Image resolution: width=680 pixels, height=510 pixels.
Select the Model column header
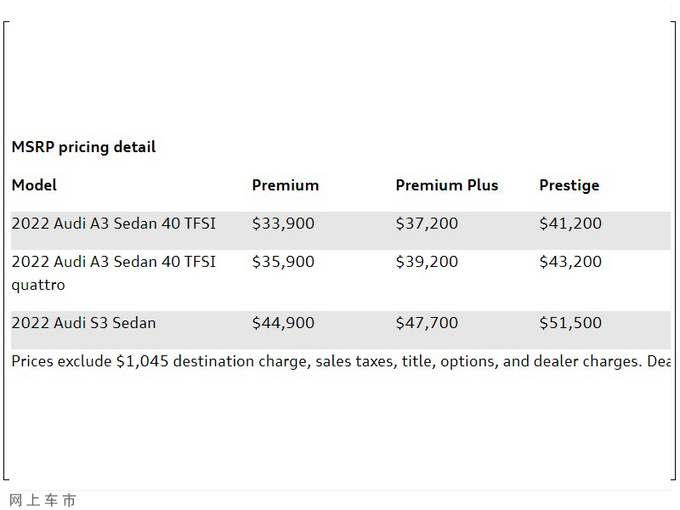point(34,185)
